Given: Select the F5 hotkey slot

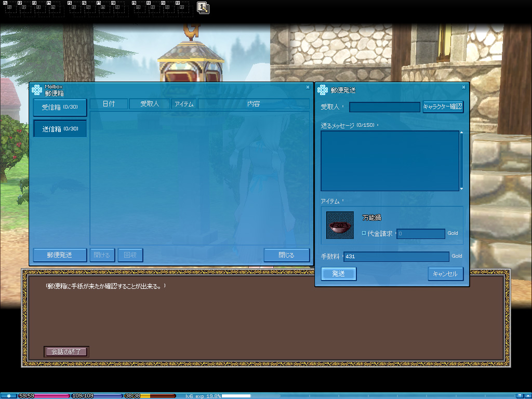Looking at the screenshot, I should (x=74, y=8).
